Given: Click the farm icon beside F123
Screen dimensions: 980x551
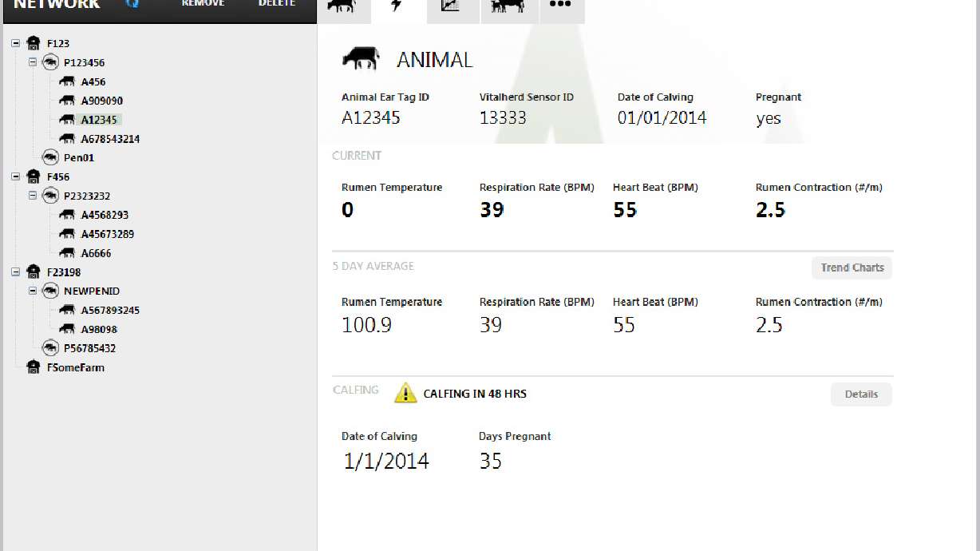Looking at the screenshot, I should click(33, 42).
